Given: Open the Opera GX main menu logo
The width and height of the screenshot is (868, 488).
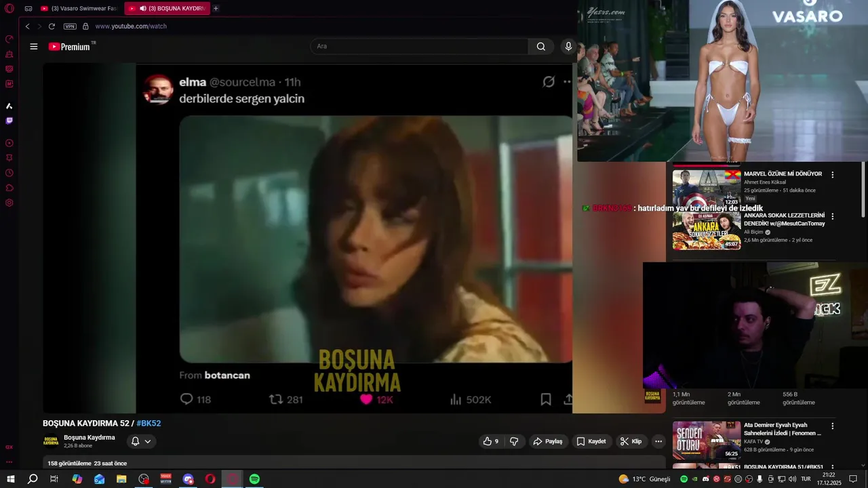Looking at the screenshot, I should 9,8.
